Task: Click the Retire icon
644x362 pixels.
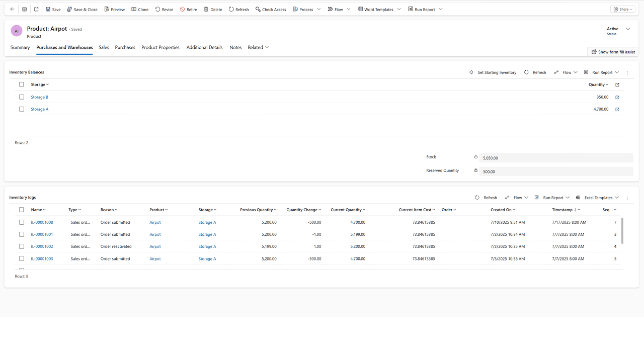Action: coord(188,9)
